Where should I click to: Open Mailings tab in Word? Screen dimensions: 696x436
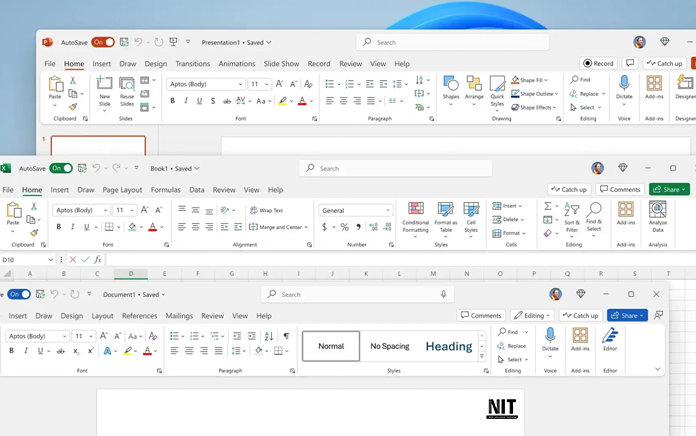click(179, 316)
